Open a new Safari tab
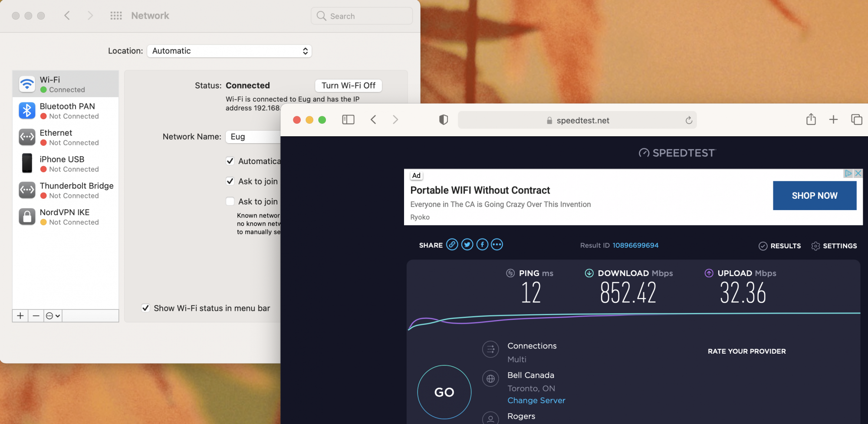Screen dimensions: 868x424 [833, 119]
